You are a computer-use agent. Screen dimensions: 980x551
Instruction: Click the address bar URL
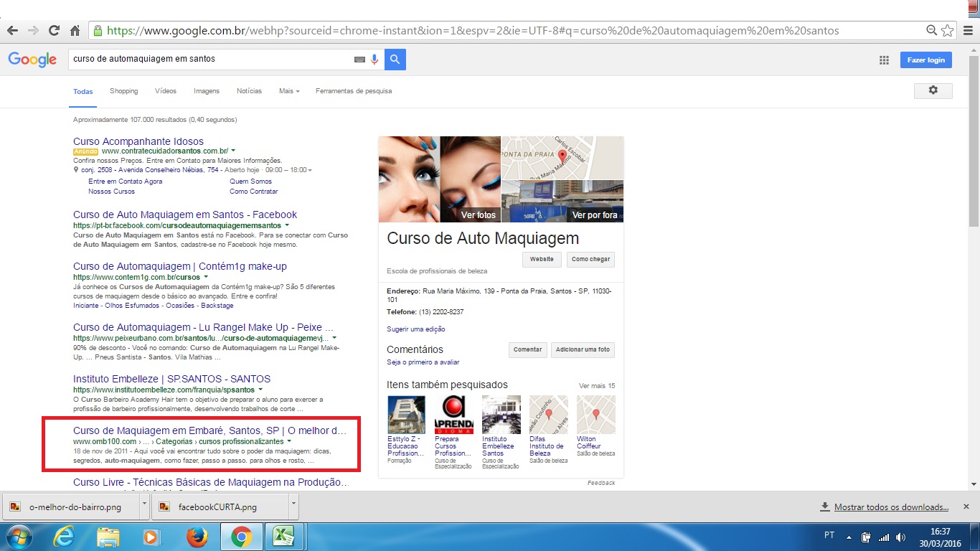point(473,31)
